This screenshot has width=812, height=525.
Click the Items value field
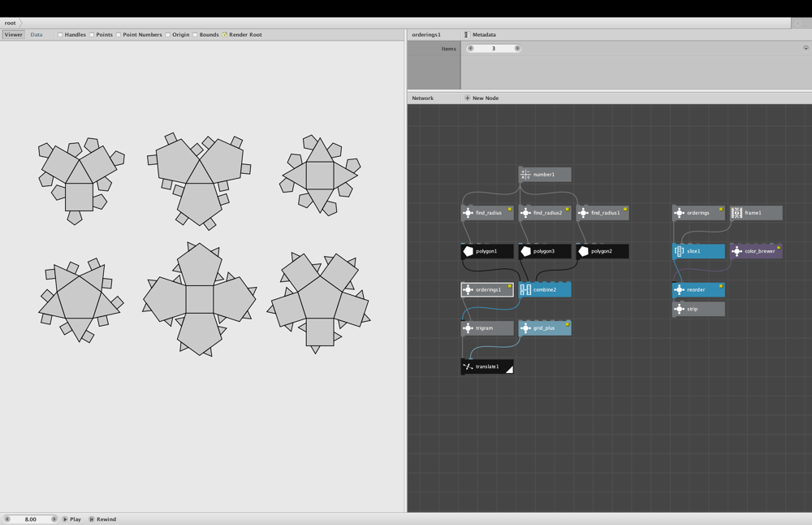coord(494,48)
